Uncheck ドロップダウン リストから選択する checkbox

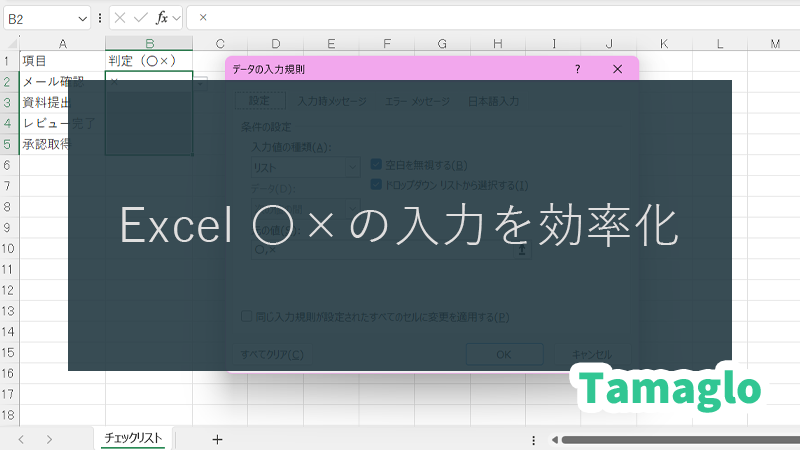click(377, 185)
